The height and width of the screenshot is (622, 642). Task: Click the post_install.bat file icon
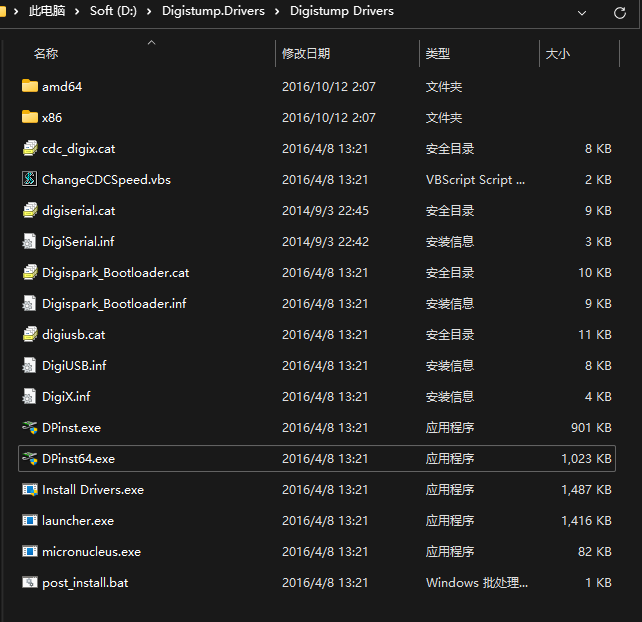[29, 583]
